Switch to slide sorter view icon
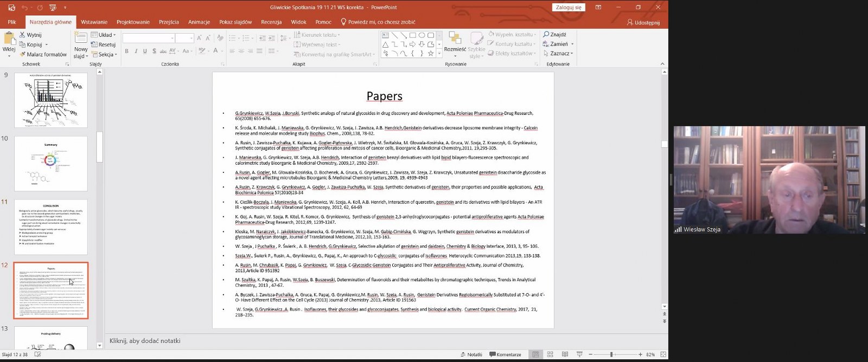 click(x=550, y=354)
